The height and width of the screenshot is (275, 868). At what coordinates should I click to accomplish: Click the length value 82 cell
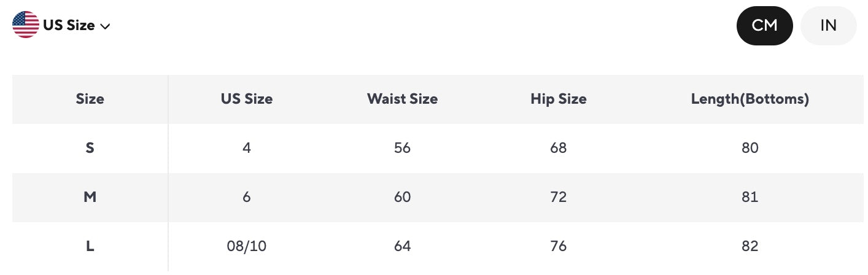[750, 246]
